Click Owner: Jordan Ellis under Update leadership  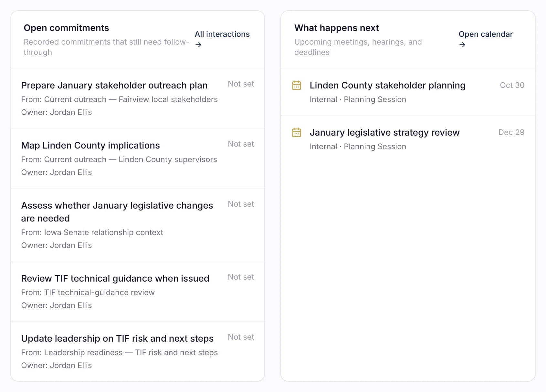[x=57, y=366]
